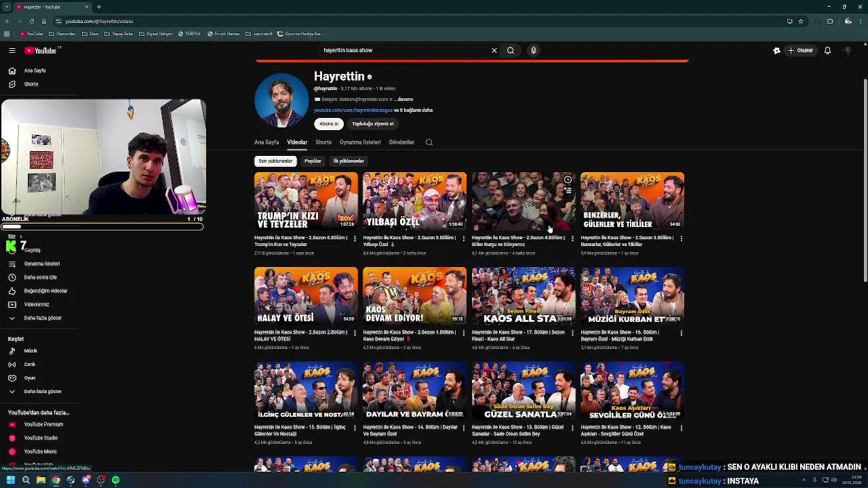Open Yapay Zeka bookmarks folder
Image resolution: width=868 pixels, height=488 pixels.
(x=119, y=34)
